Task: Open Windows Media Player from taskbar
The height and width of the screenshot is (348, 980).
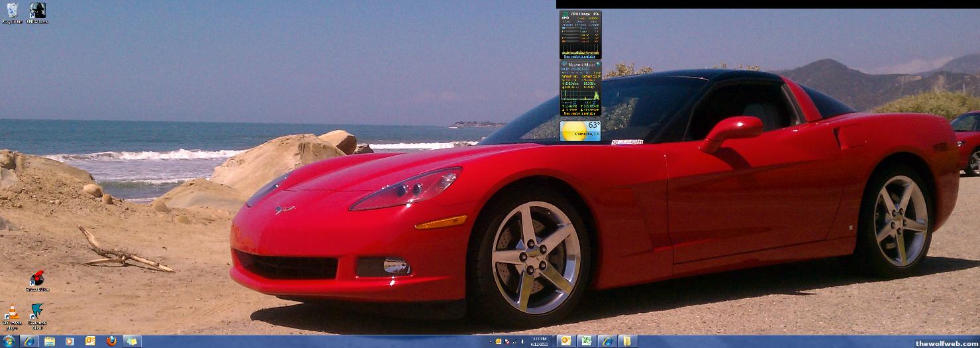Action: pos(70,341)
